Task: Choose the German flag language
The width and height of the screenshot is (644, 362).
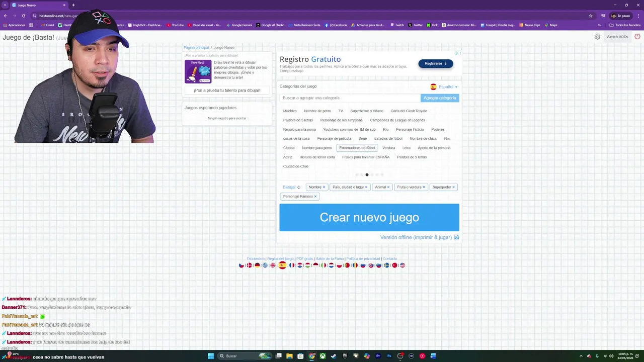Action: point(258,265)
